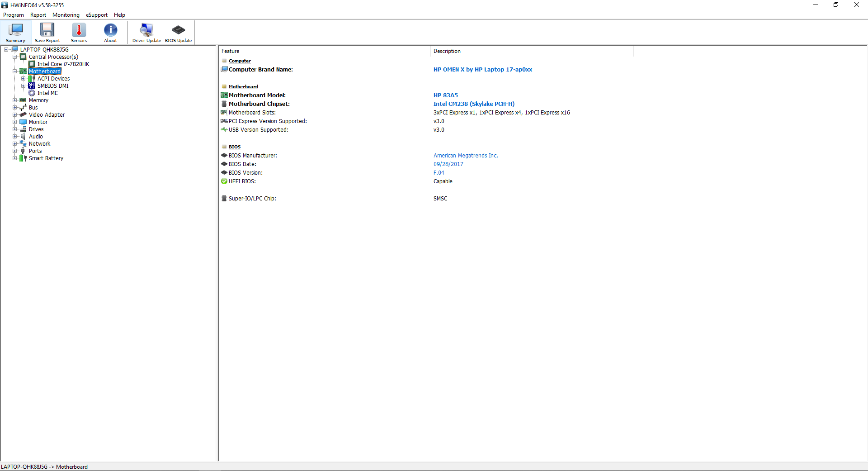
Task: Click the Audio speaker icon in tree
Action: click(23, 137)
